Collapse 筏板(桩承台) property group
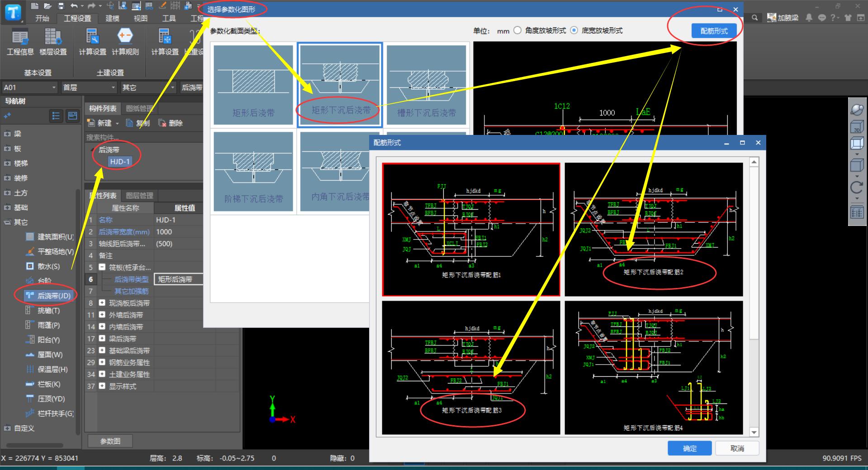 coord(102,267)
